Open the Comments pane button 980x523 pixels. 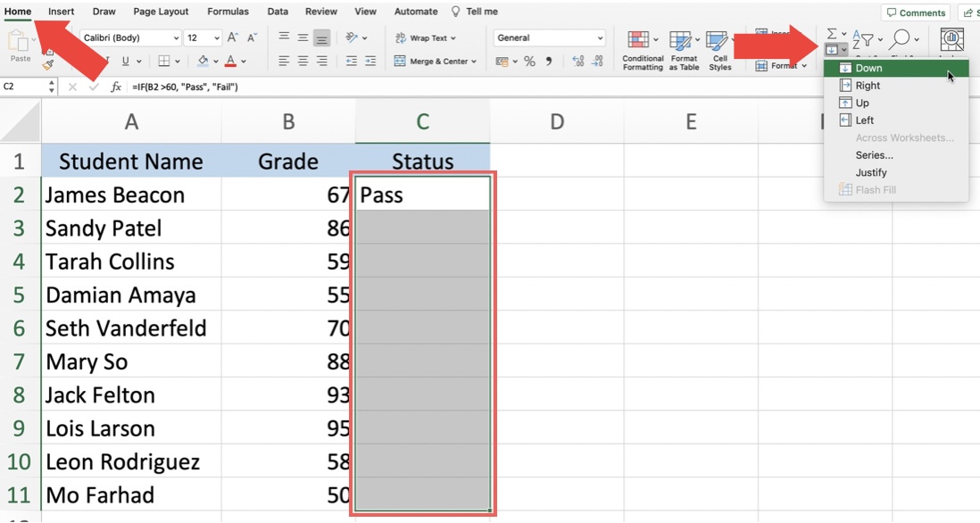(916, 12)
